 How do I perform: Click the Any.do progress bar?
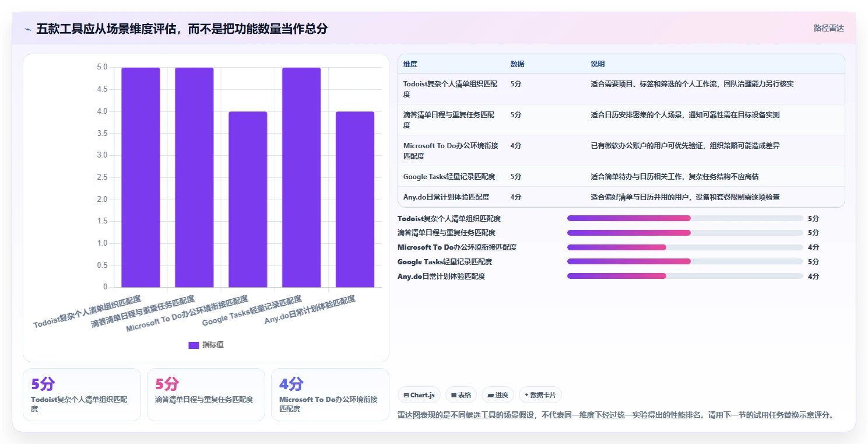click(x=685, y=276)
